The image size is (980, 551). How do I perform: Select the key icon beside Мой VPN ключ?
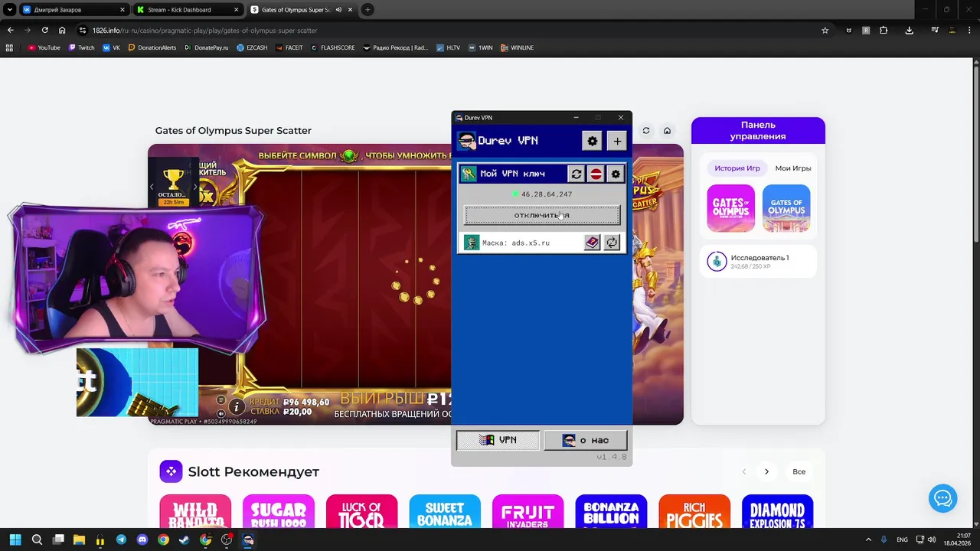click(x=469, y=174)
